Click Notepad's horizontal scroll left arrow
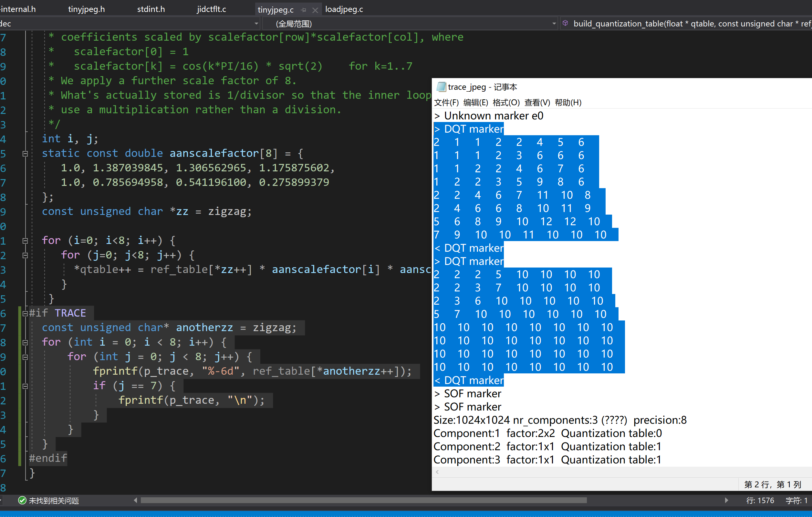This screenshot has height=517, width=812. pos(437,472)
